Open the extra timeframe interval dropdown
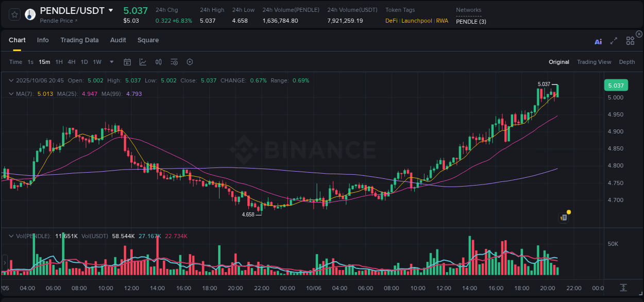Screen dimensions: 644x302 111,62
